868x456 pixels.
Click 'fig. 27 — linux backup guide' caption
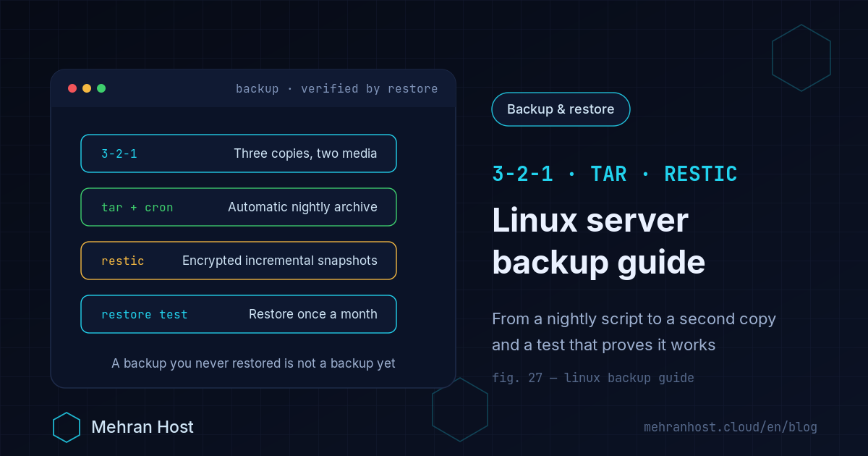pos(593,378)
